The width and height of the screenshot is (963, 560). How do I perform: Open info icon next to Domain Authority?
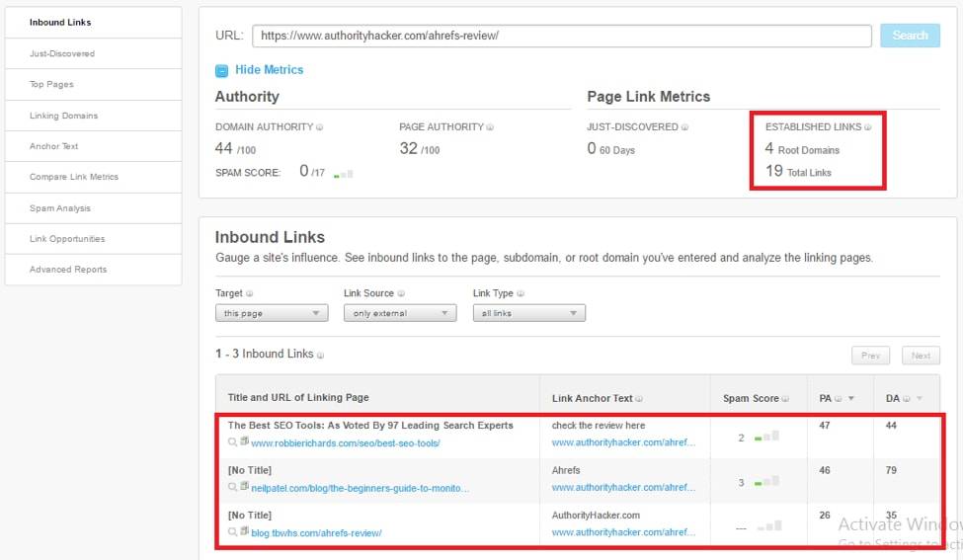pyautogui.click(x=319, y=127)
